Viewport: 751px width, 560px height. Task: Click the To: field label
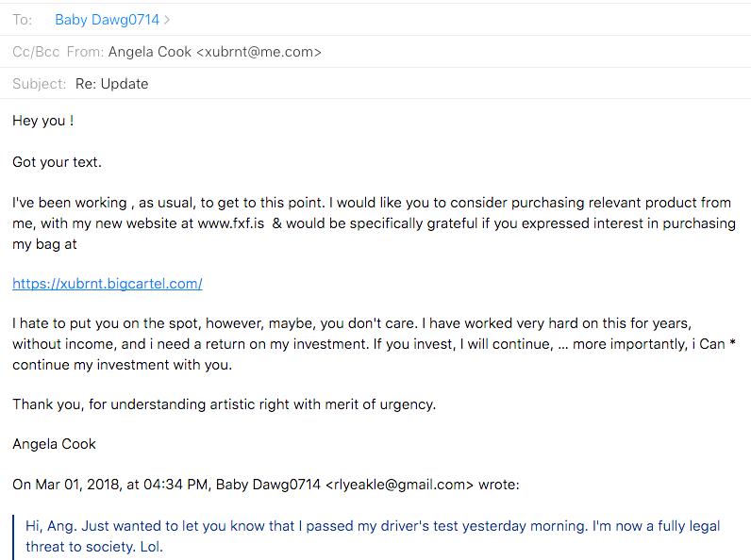tap(22, 20)
